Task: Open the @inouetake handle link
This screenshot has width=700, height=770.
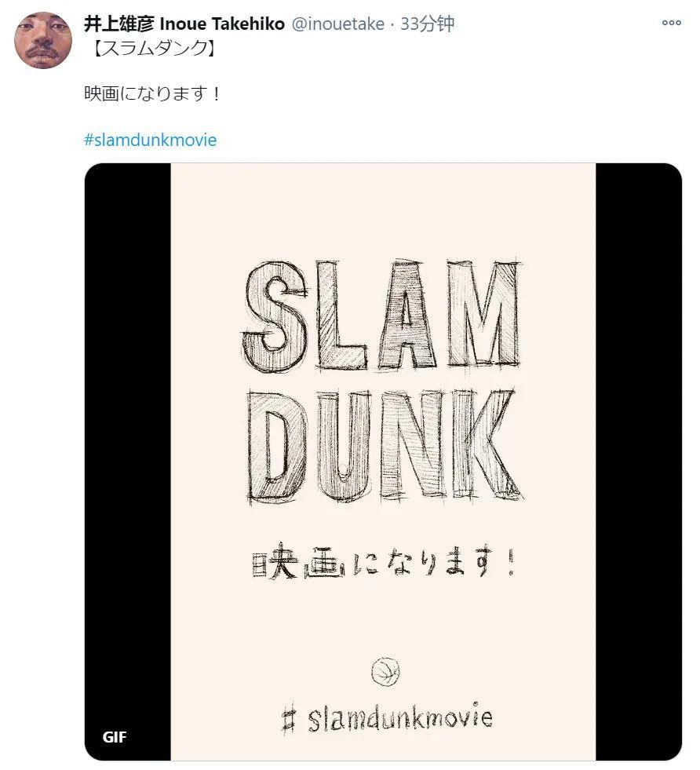Action: [337, 24]
